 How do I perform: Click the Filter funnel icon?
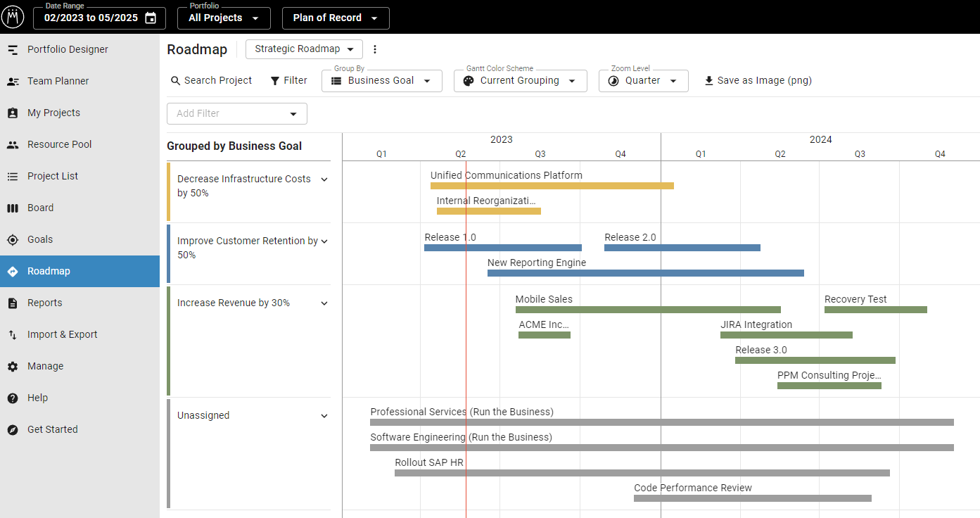pyautogui.click(x=275, y=81)
